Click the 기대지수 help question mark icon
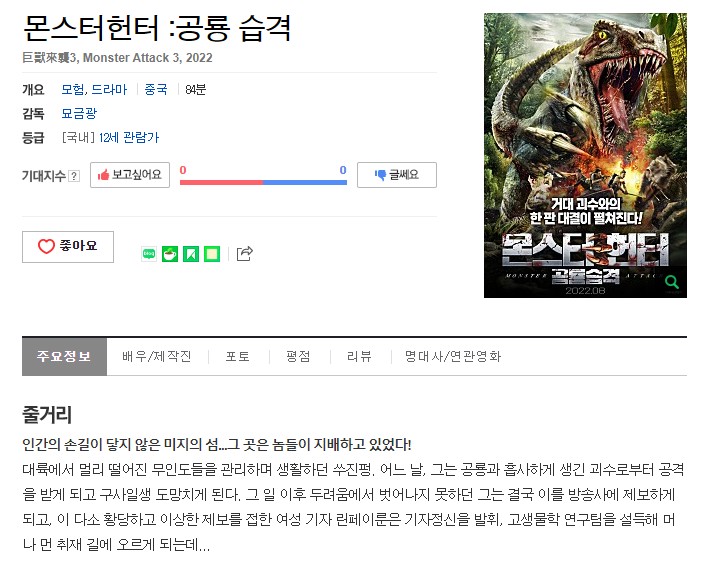Viewport: 719px width, 574px height. pos(74,176)
